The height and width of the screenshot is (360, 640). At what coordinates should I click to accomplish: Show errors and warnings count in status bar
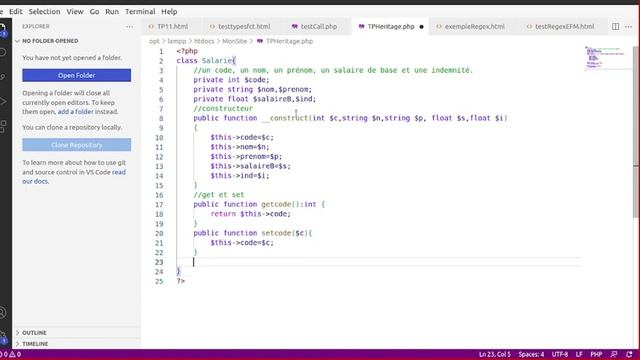[11, 354]
